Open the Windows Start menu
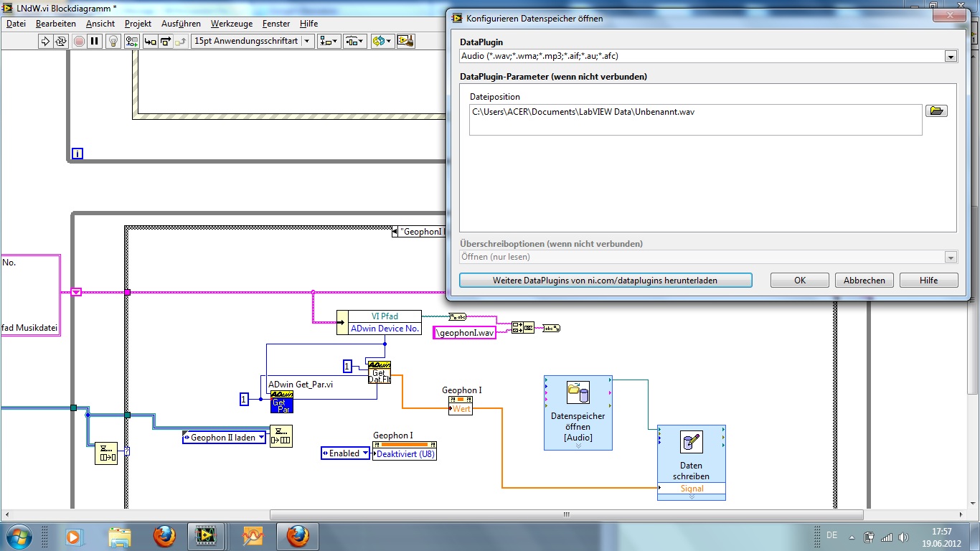 coord(18,536)
